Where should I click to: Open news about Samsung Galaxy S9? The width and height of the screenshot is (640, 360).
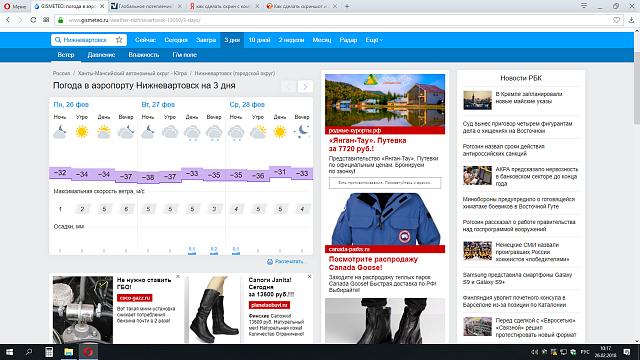(x=518, y=278)
